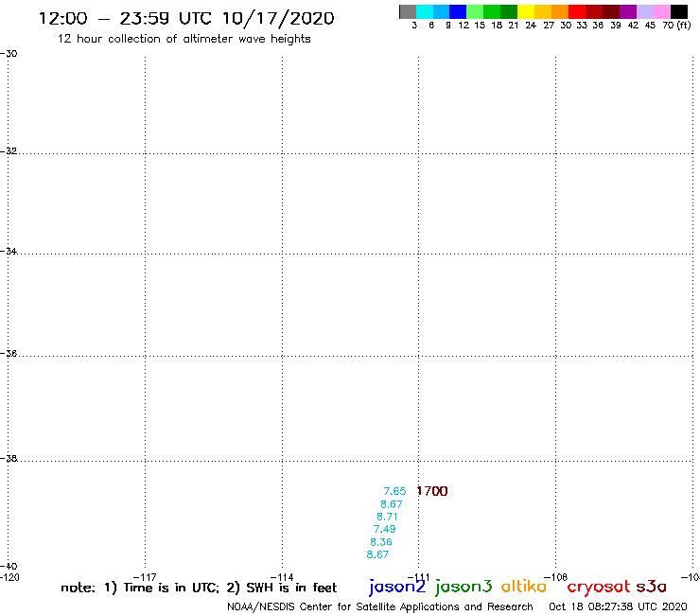Click the 8.67 value directly below 8.36
The width and height of the screenshot is (700, 615).
pyautogui.click(x=377, y=554)
